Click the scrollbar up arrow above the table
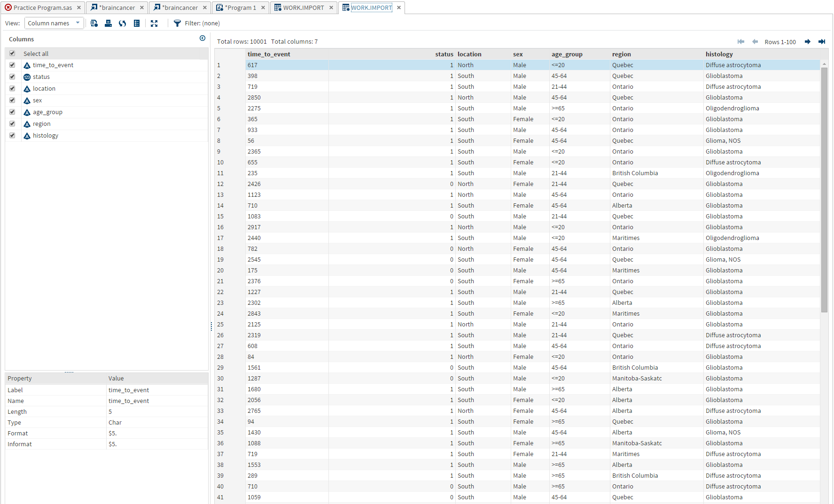 pyautogui.click(x=824, y=63)
